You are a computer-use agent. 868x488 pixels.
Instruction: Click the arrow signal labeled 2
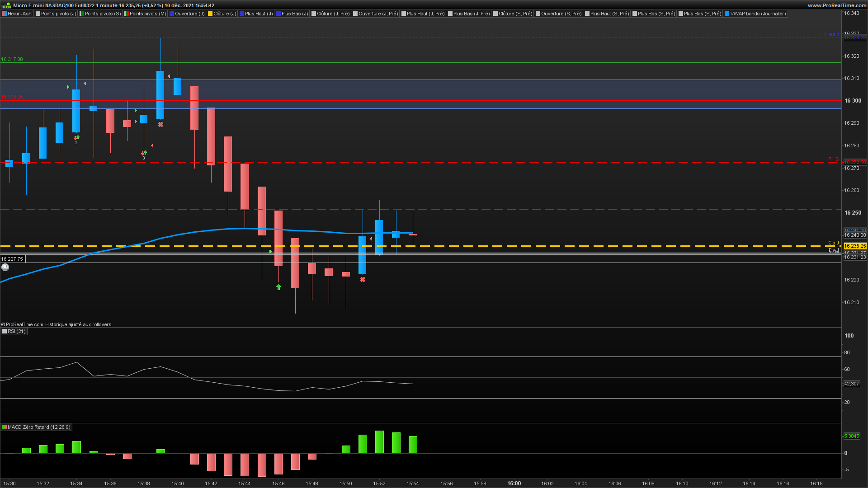[x=76, y=138]
